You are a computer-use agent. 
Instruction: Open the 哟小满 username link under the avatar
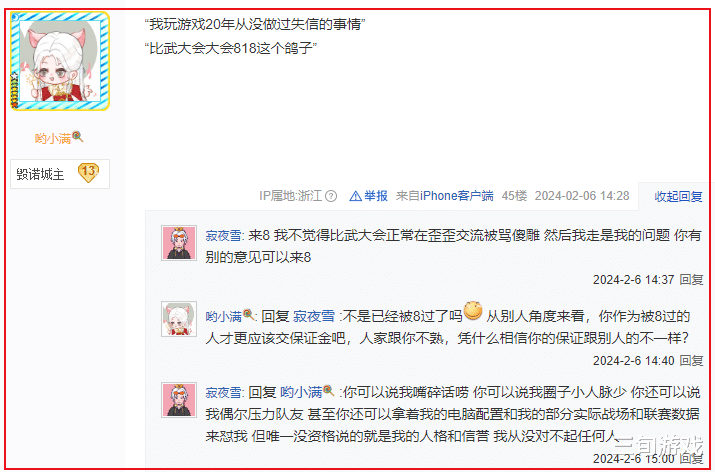53,138
